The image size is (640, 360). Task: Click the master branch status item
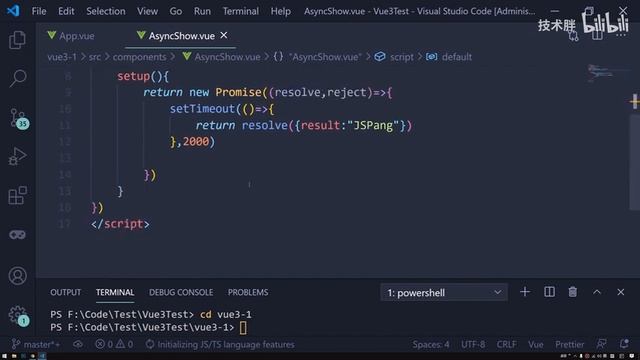pos(36,344)
